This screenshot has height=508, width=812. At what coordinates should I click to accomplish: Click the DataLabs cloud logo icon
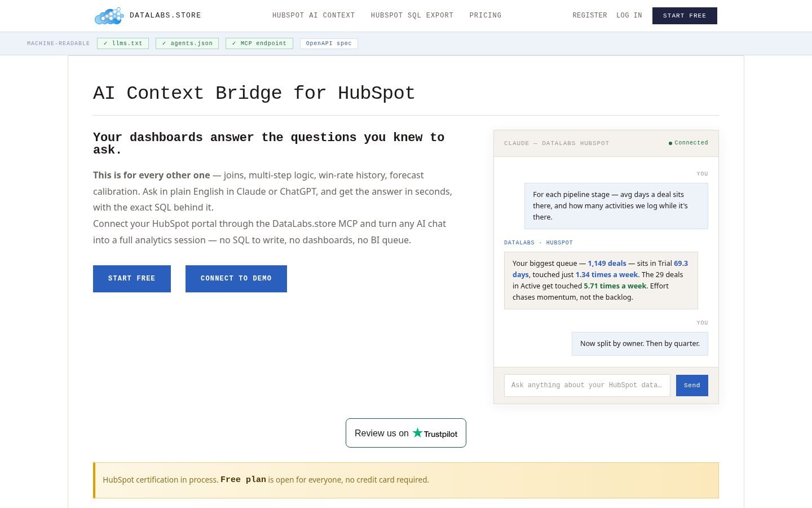click(x=109, y=16)
